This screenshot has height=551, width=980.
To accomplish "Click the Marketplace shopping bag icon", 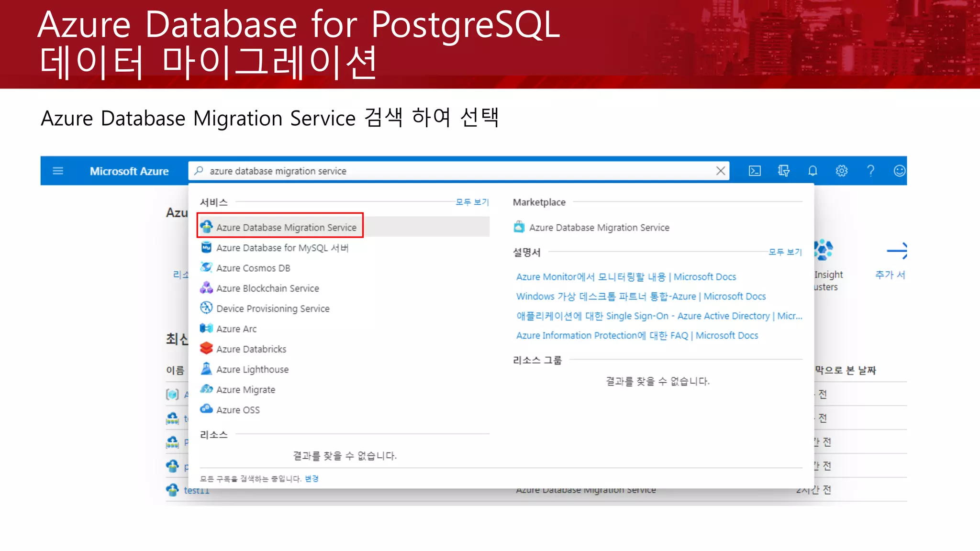I will pos(519,227).
